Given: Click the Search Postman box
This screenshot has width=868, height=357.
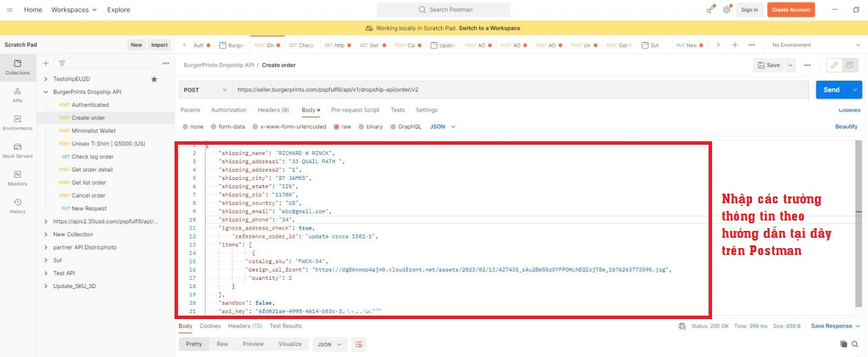Looking at the screenshot, I should (443, 10).
